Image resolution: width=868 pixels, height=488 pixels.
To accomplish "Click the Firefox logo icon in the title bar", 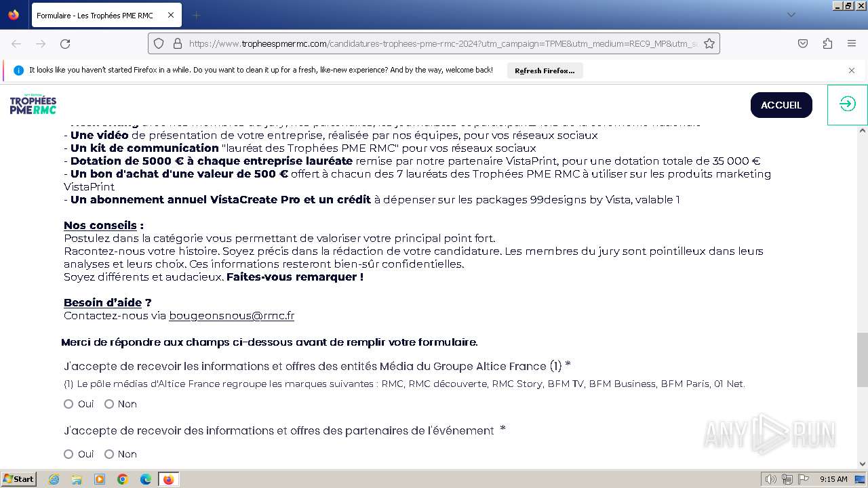I will 14,14.
